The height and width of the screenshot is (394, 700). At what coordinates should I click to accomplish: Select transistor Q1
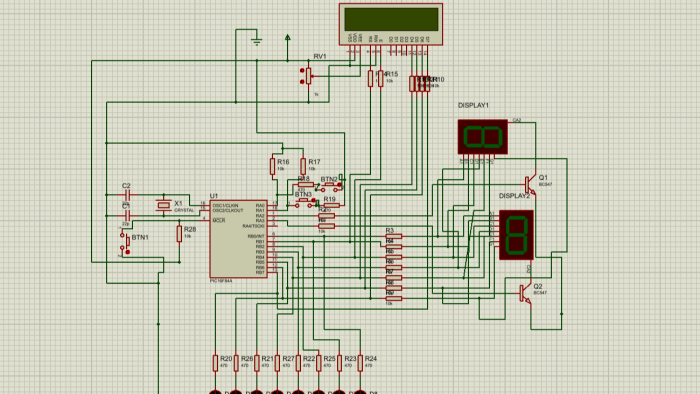pyautogui.click(x=530, y=184)
